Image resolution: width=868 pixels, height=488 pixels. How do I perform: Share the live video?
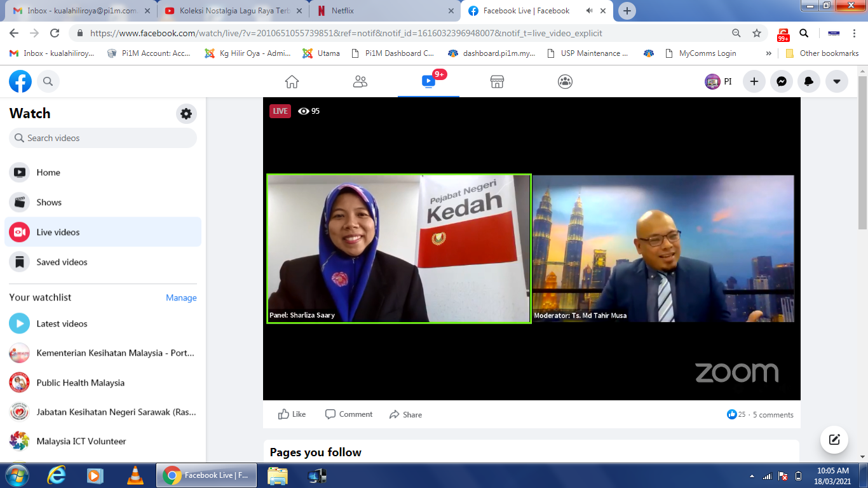pyautogui.click(x=405, y=414)
